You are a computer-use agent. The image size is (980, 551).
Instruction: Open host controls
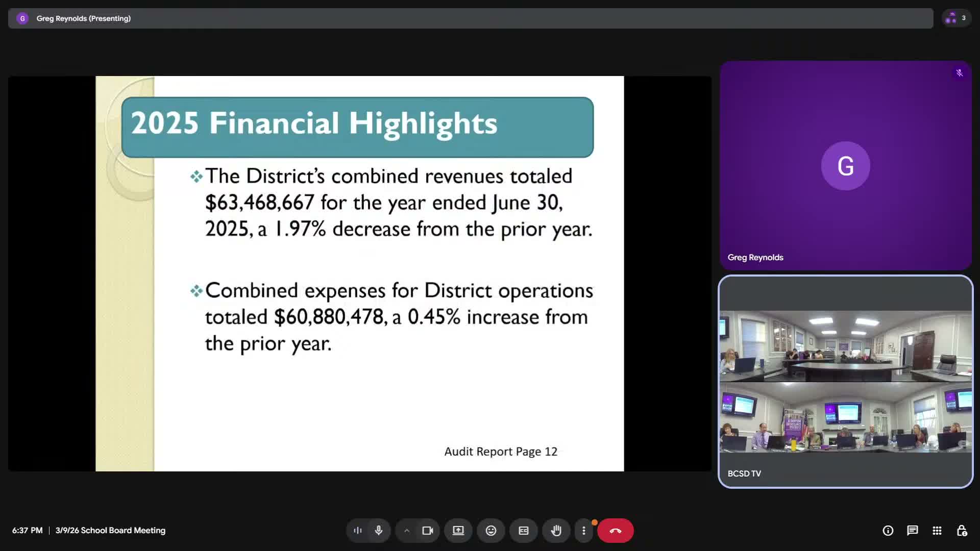(x=963, y=531)
